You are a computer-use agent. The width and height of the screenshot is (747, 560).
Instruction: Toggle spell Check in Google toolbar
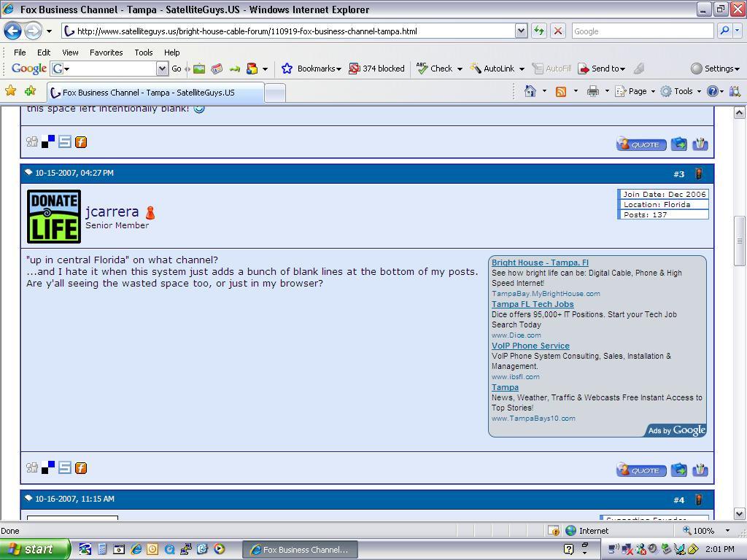pos(438,69)
